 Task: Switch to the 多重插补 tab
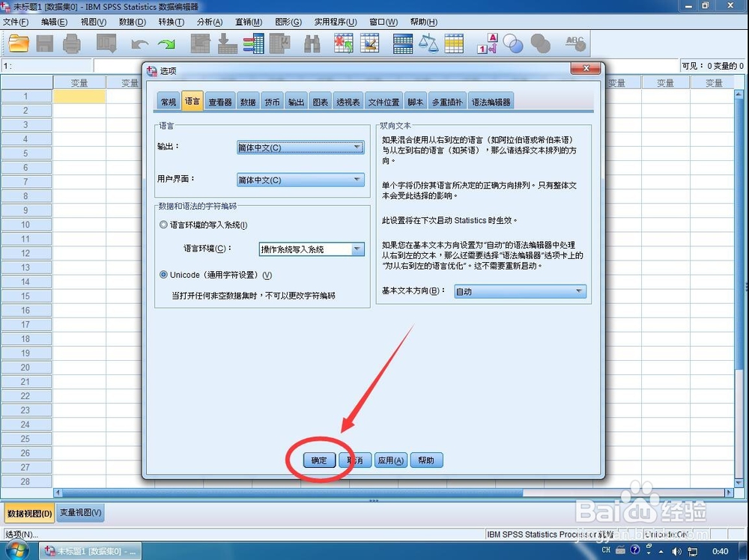(x=447, y=102)
